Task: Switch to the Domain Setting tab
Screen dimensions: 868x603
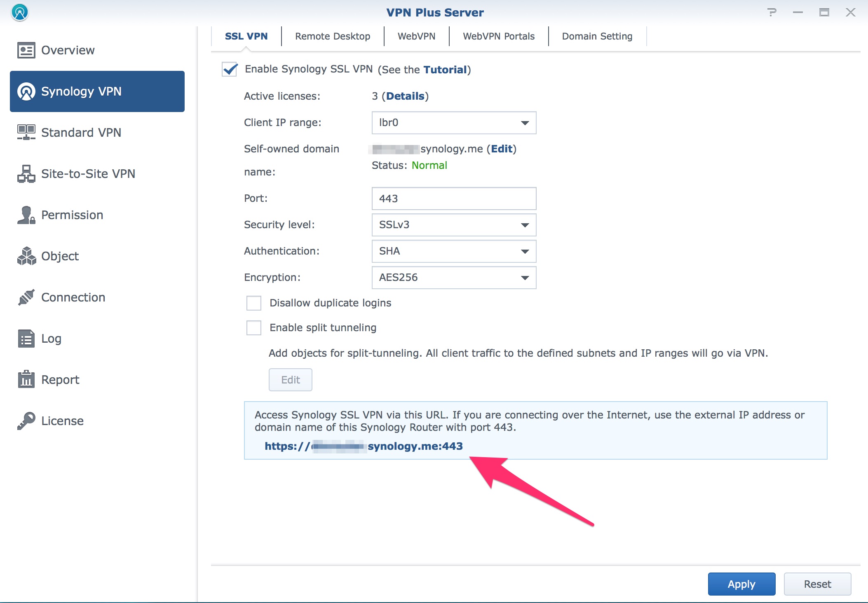Action: pos(597,36)
